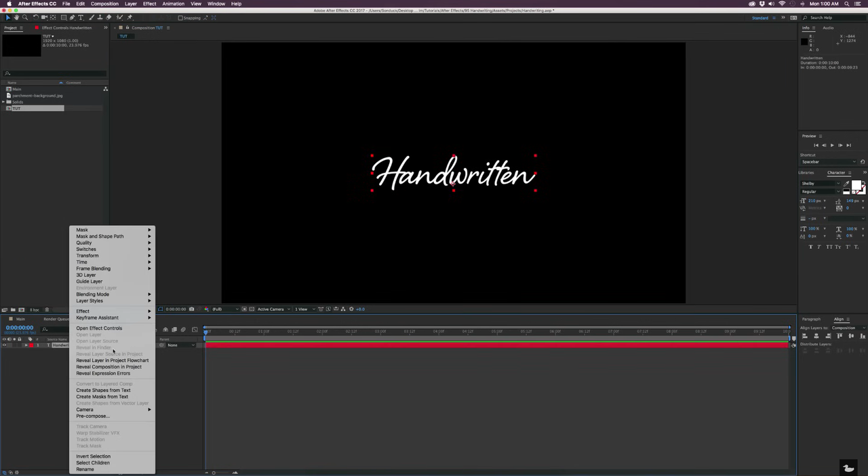The height and width of the screenshot is (476, 868).
Task: Select the Horizontal Type tool
Action: click(81, 18)
